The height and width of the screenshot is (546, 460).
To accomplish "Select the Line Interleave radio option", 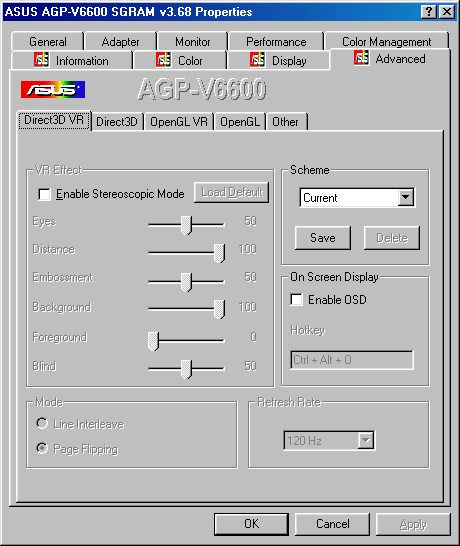I will [x=42, y=423].
